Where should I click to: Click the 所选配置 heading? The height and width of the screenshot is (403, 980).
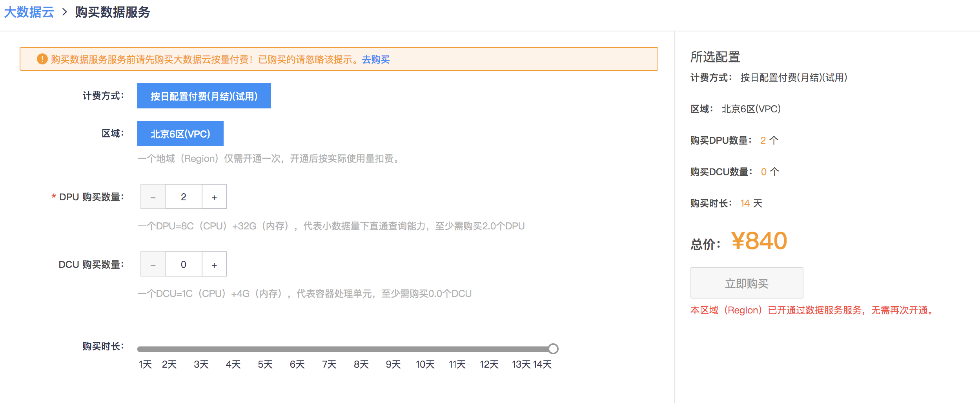coord(715,57)
